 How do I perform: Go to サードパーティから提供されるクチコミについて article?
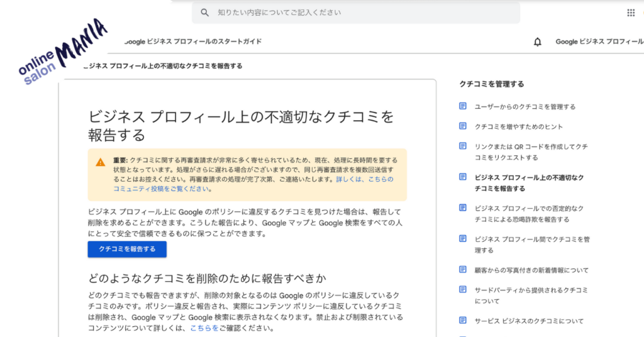coord(531,296)
